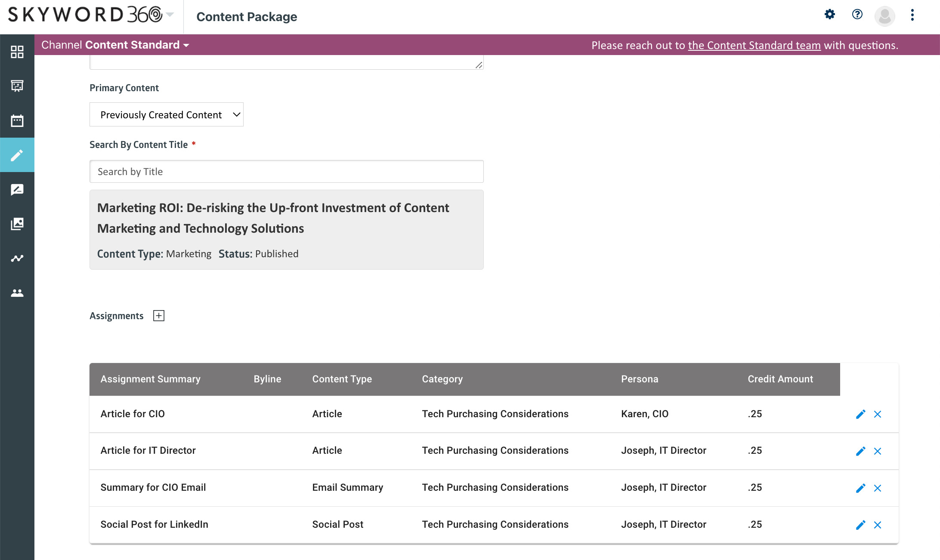
Task: Add a new assignment with plus icon
Action: click(x=159, y=316)
